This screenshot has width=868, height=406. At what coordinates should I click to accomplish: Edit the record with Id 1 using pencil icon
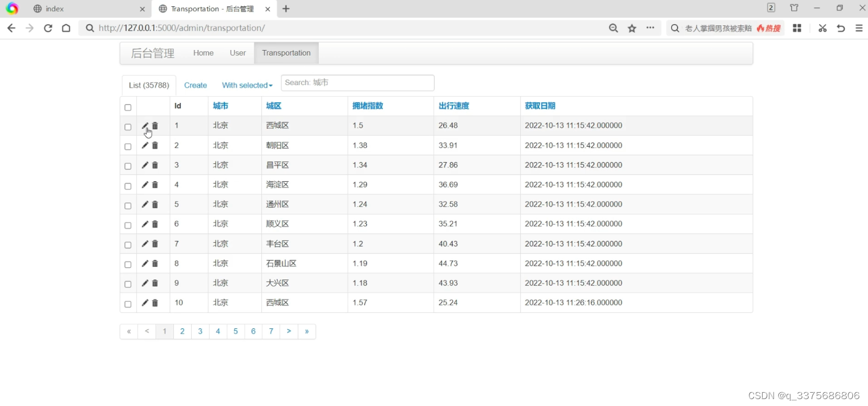click(145, 125)
